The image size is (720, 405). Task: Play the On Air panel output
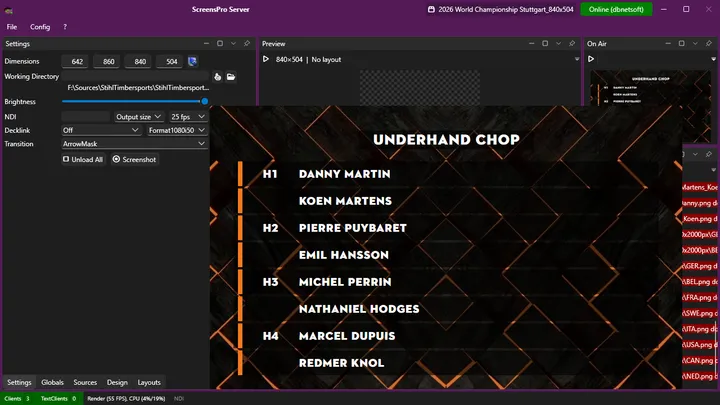(591, 59)
